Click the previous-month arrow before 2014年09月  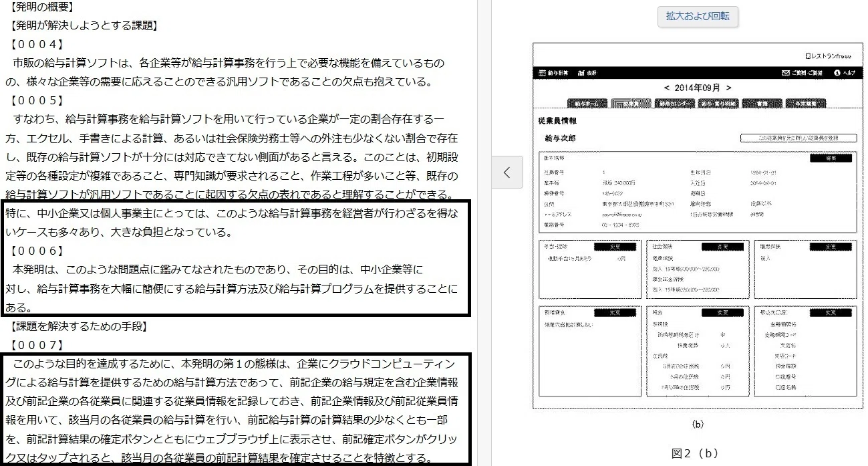tap(666, 88)
